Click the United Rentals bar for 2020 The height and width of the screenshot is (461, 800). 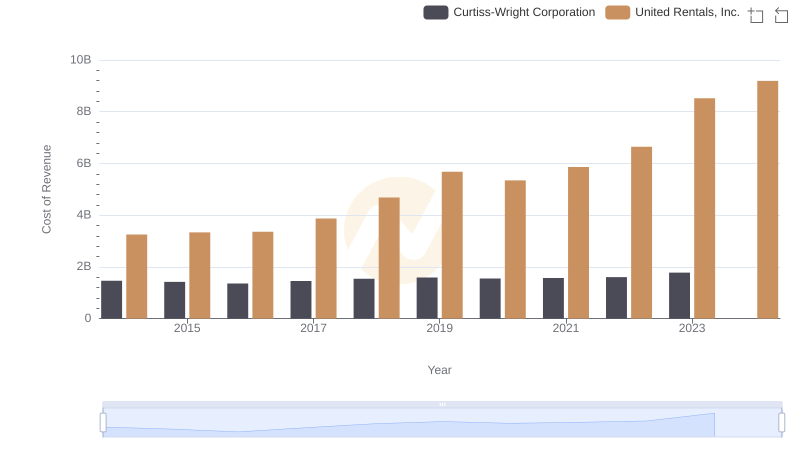515,249
